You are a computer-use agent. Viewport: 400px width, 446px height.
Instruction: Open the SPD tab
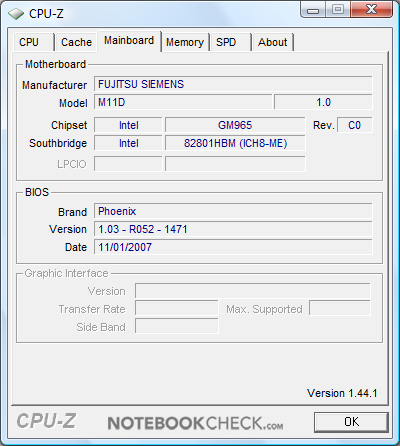click(x=231, y=42)
